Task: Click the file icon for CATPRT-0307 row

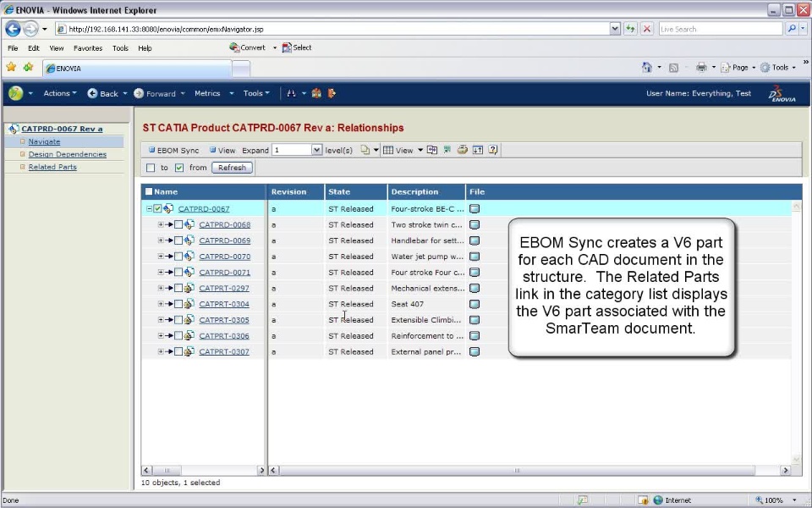Action: click(x=475, y=351)
